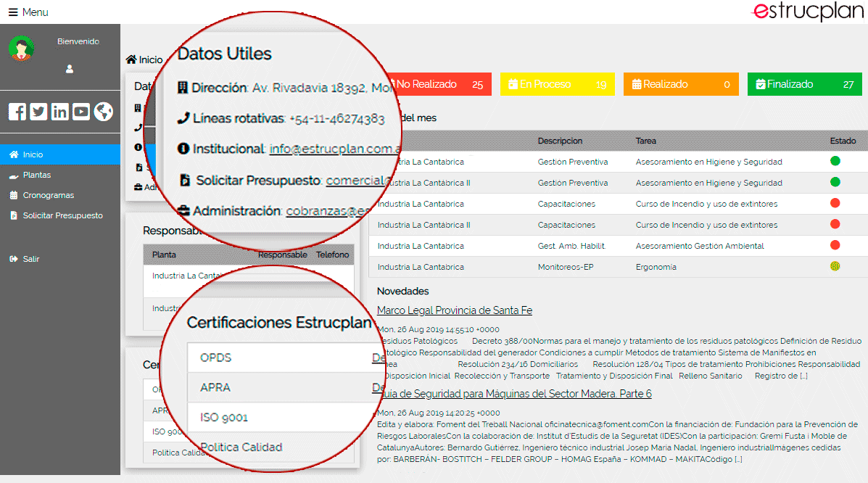Click the Telefono column header in Responsables

333,255
